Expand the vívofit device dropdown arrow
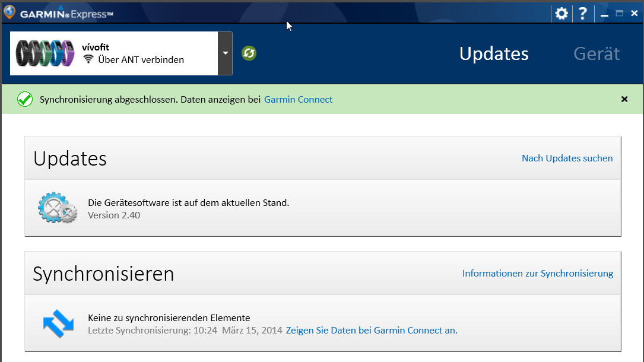 coord(225,53)
